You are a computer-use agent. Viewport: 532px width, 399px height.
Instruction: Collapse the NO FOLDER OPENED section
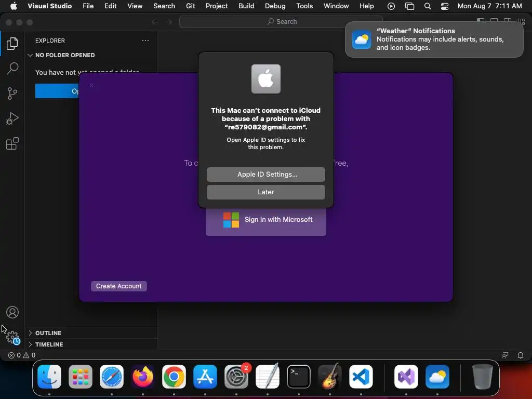(x=91, y=55)
